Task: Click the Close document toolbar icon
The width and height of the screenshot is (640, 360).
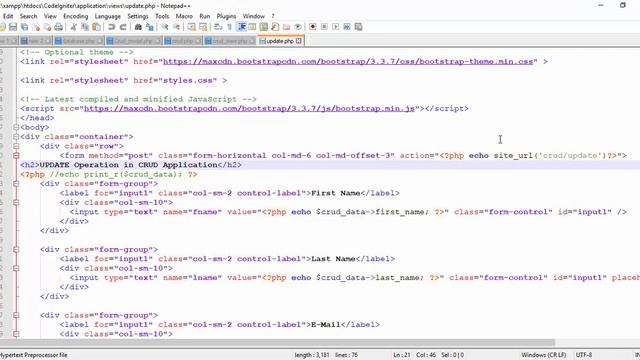Action: point(36,27)
